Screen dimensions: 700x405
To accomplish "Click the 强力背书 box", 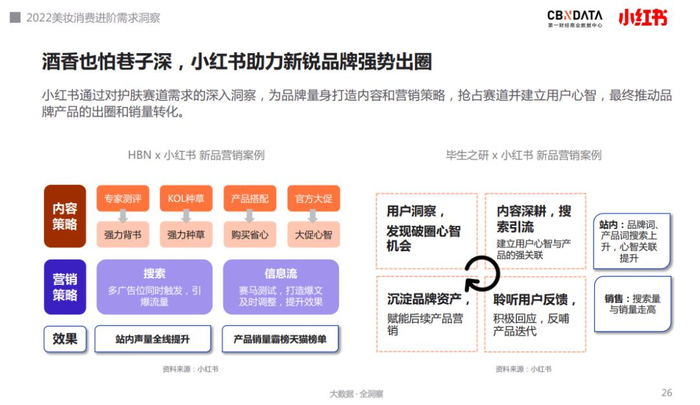I will click(x=123, y=234).
